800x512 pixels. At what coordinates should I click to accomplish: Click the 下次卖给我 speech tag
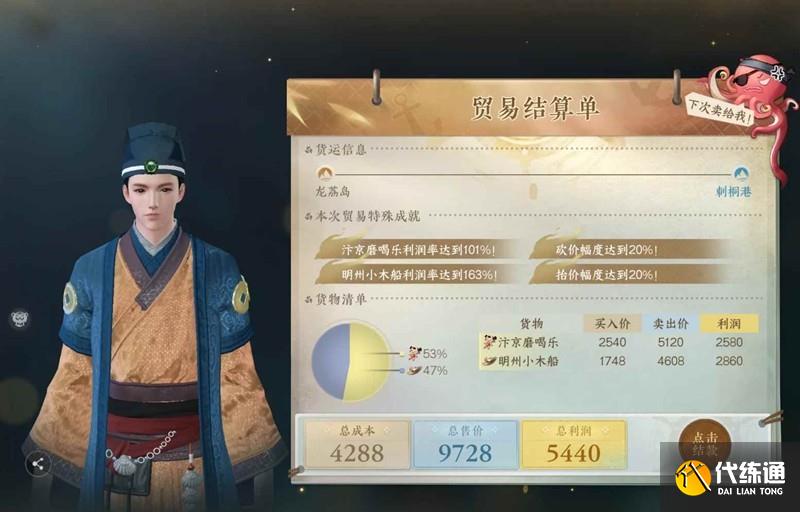719,110
